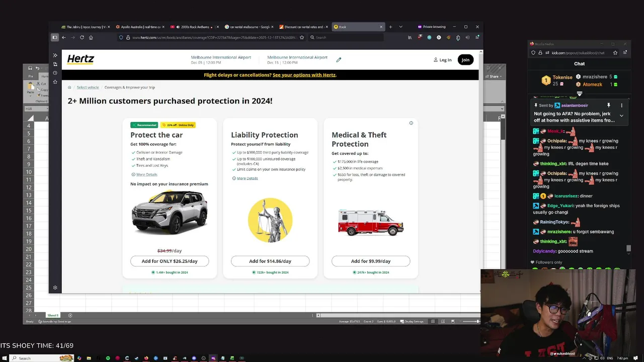
Task: Toggle the Firefox sidebar button
Action: 55,37
